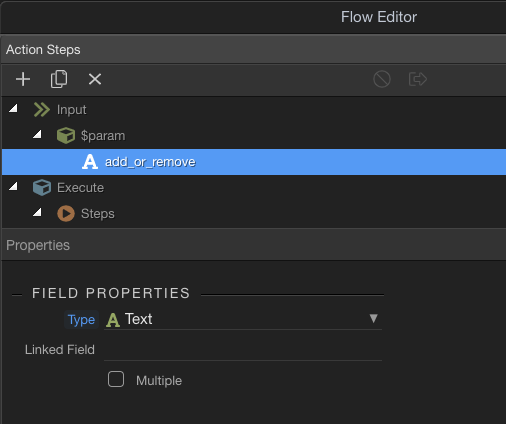Open the Type dropdown showing Text

tap(243, 319)
